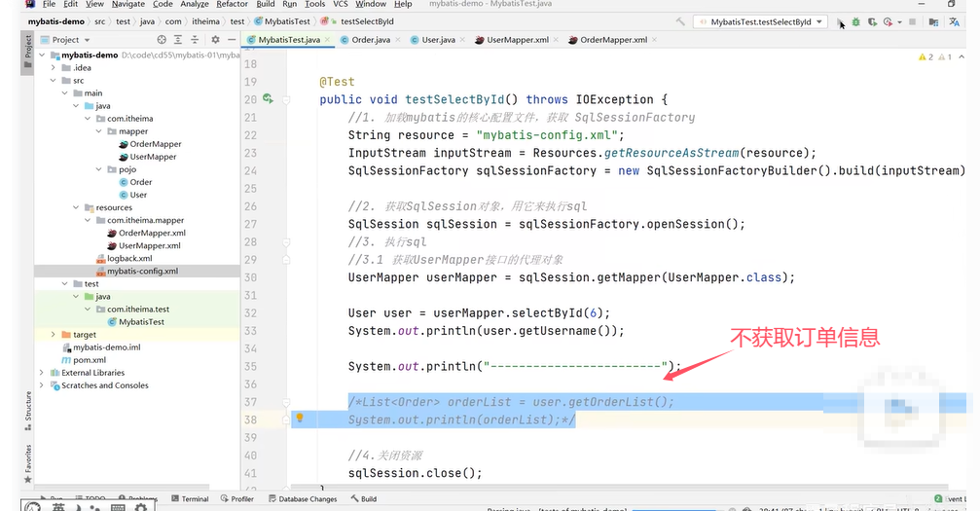Select pom.xml in project tree
Viewport: 980px width, 511px height.
point(83,360)
